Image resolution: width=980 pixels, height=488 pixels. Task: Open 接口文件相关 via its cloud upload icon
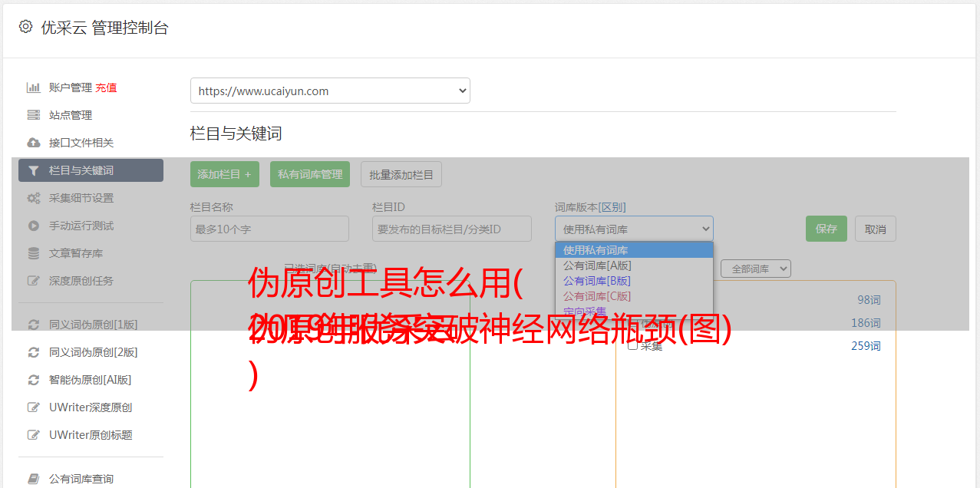34,143
